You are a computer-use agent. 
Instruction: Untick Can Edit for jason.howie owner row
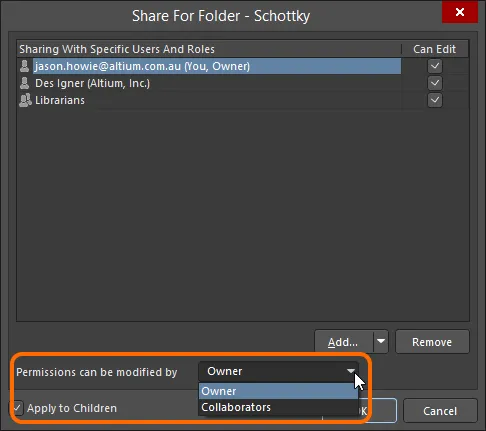point(435,66)
